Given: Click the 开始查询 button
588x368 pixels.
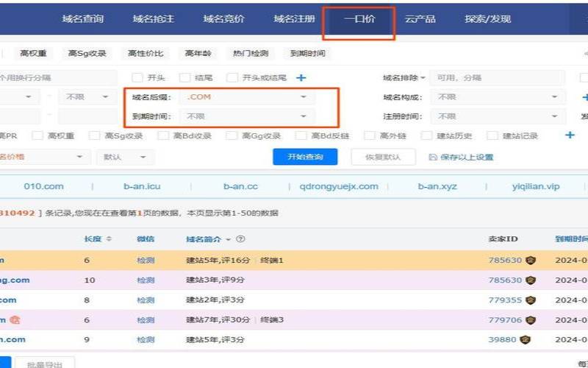Looking at the screenshot, I should [305, 157].
